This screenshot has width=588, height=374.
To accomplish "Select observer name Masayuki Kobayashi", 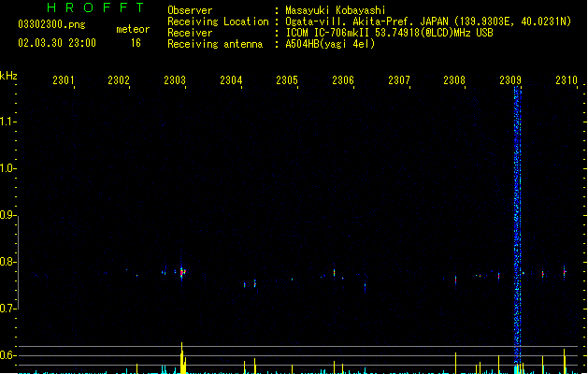I will click(335, 10).
